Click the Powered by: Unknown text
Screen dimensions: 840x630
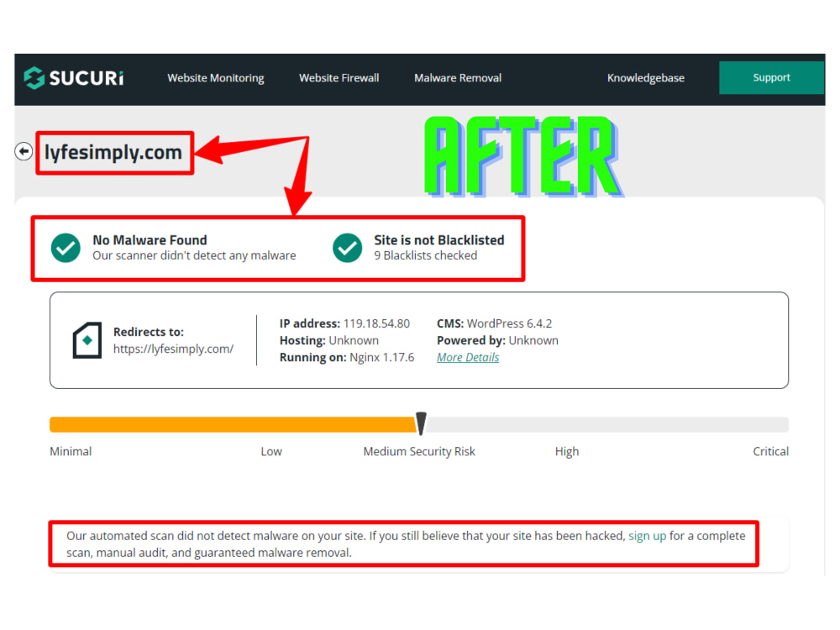pos(497,340)
